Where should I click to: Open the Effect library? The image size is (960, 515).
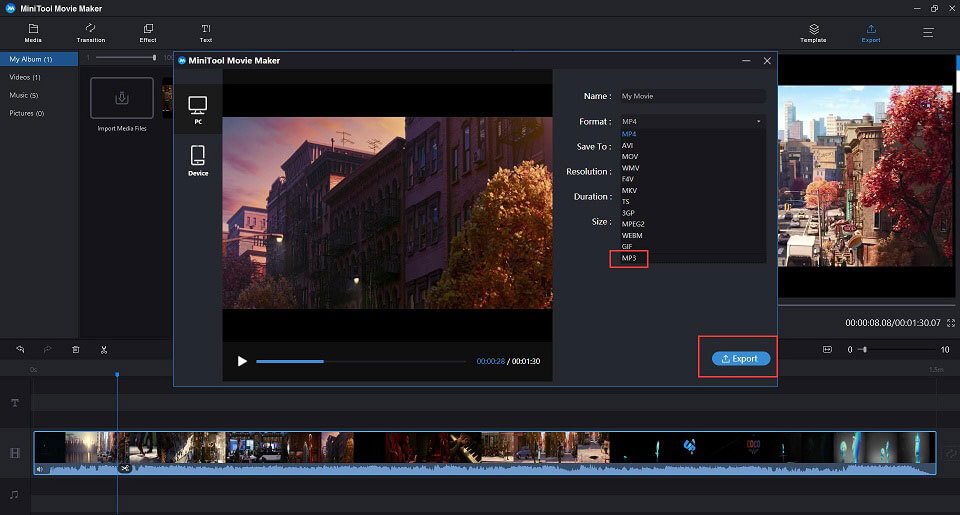pyautogui.click(x=148, y=33)
